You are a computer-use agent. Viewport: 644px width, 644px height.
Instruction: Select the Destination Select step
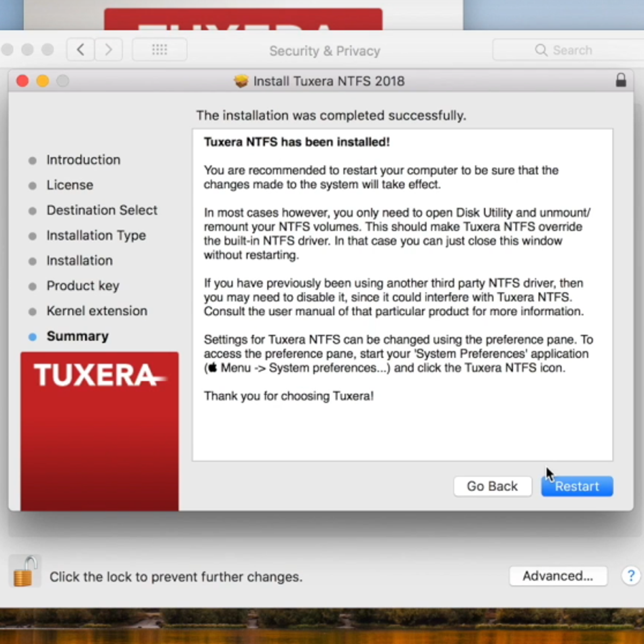pos(102,210)
